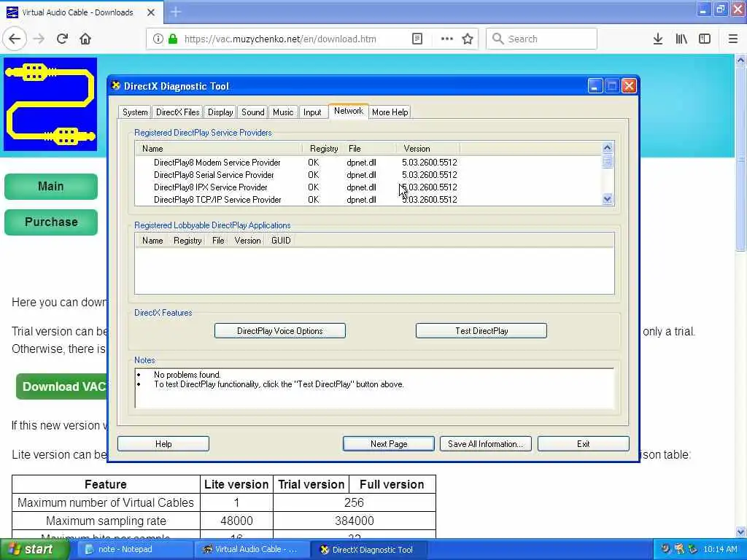This screenshot has width=747, height=560.
Task: Go to the browser home icon
Action: (x=85, y=39)
